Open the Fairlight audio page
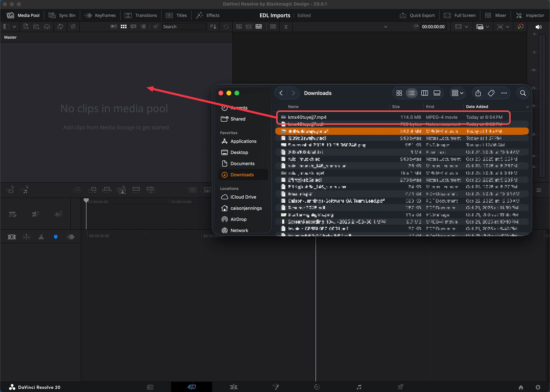This screenshot has width=550, height=392. 359,387
